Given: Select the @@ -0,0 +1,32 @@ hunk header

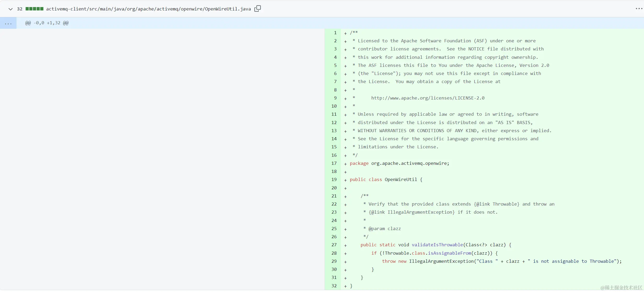Looking at the screenshot, I should (47, 23).
